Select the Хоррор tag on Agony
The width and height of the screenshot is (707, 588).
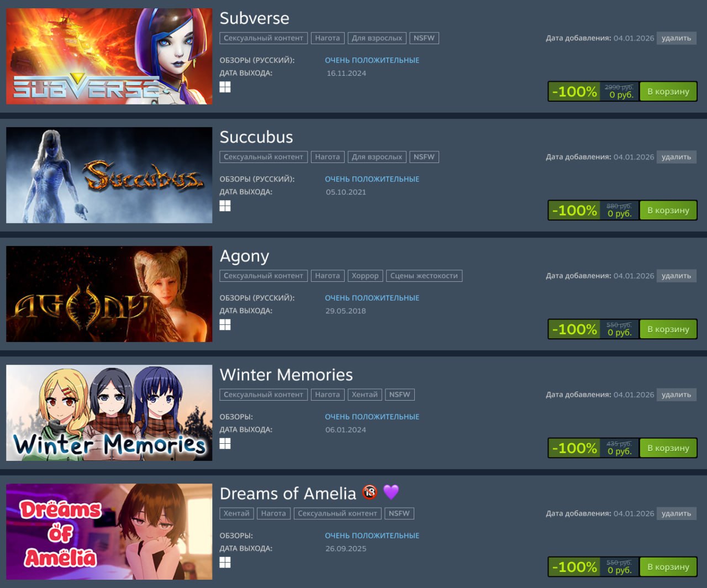click(x=365, y=276)
